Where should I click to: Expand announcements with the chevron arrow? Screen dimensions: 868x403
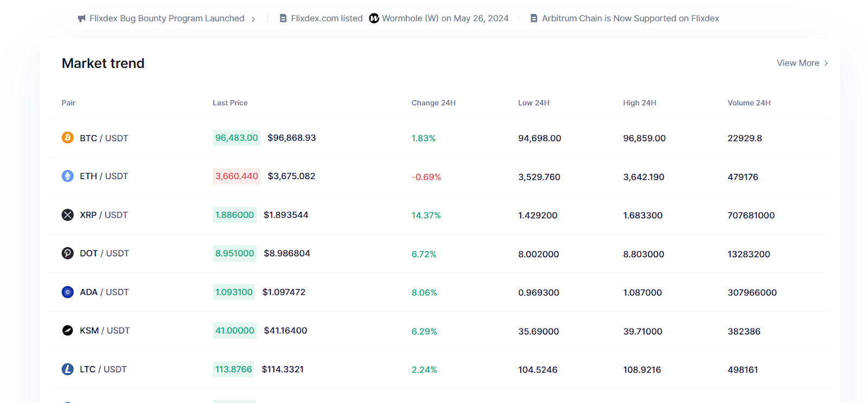[x=253, y=19]
